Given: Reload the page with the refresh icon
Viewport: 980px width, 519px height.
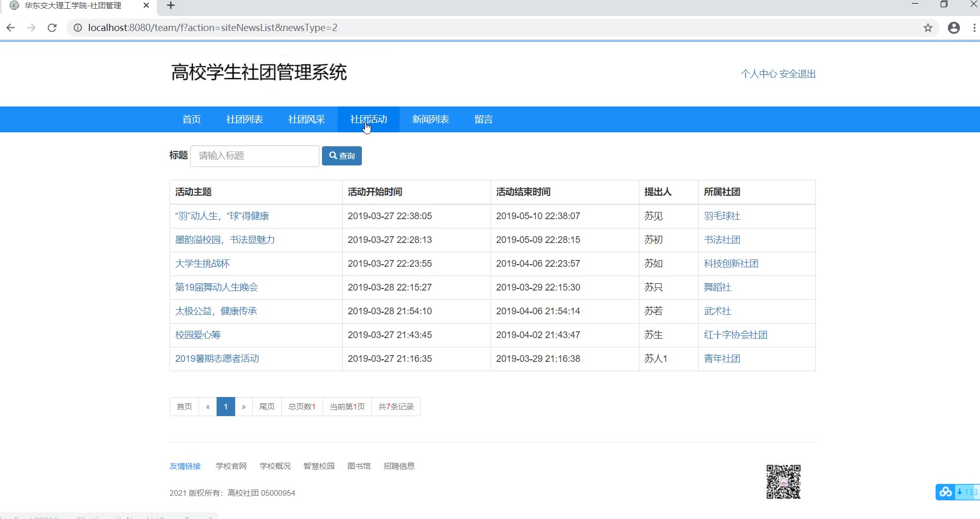Looking at the screenshot, I should tap(52, 28).
